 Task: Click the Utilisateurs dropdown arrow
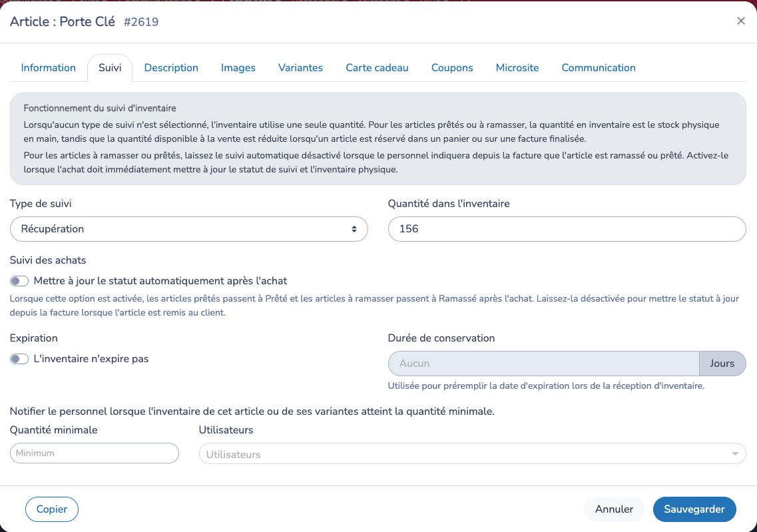tap(735, 454)
